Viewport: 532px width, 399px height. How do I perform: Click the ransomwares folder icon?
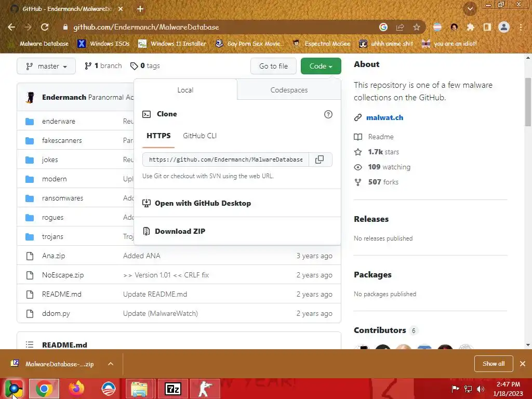coord(30,198)
